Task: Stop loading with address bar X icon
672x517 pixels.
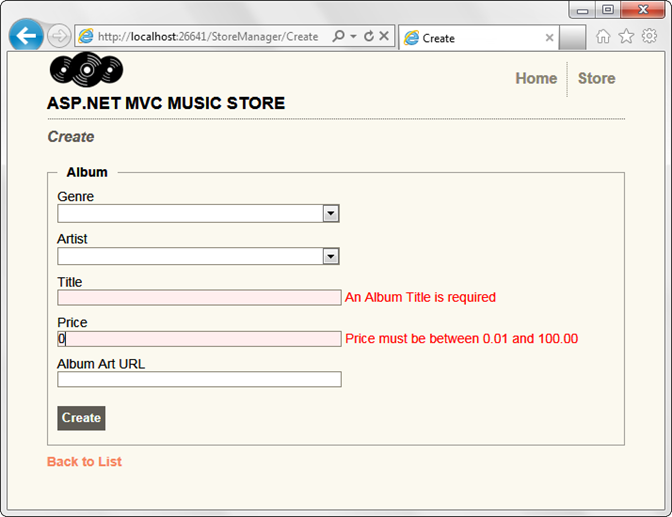Action: 384,36
